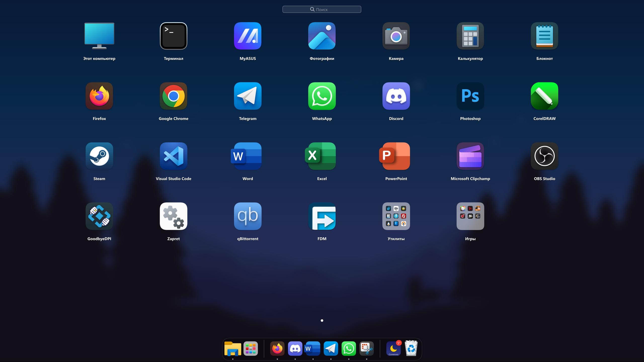Image resolution: width=644 pixels, height=362 pixels.
Task: Launch OBS Studio
Action: coord(544,156)
